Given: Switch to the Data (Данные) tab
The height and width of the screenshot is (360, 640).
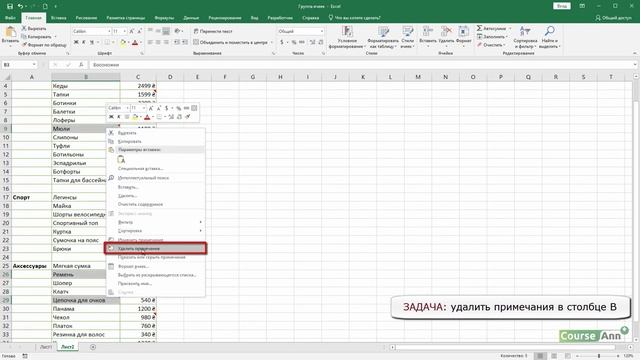Looking at the screenshot, I should click(191, 18).
